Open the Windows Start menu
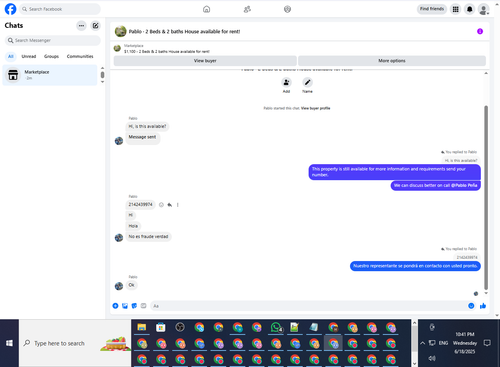The image size is (500, 367). pyautogui.click(x=9, y=343)
